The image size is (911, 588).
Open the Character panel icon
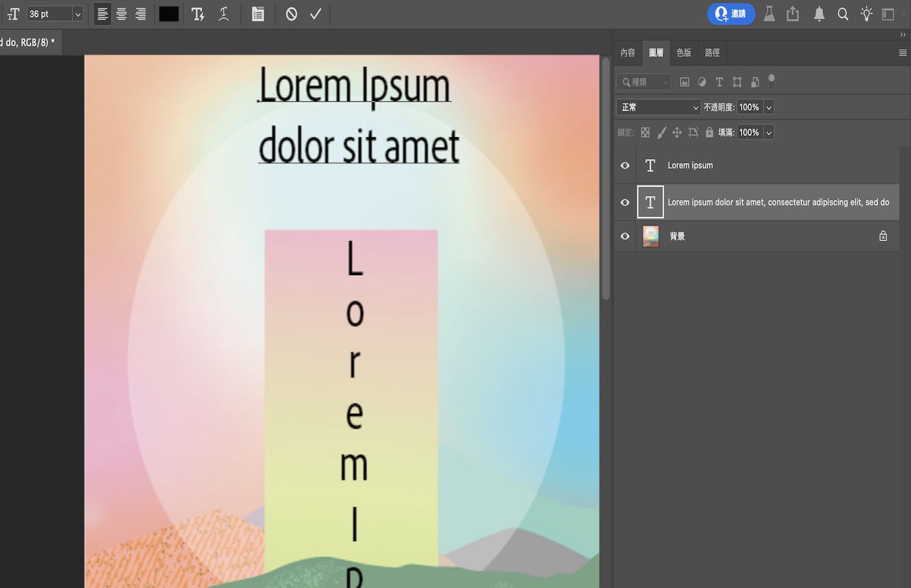(258, 14)
